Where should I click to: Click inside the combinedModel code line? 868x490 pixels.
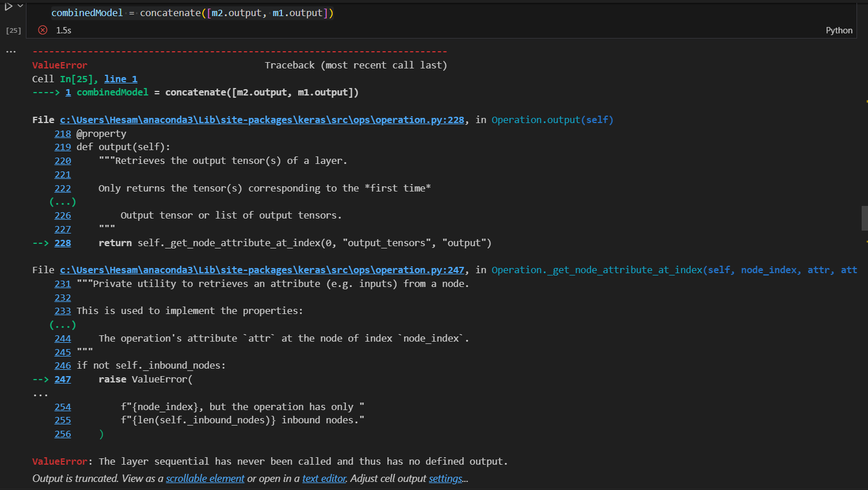click(192, 13)
